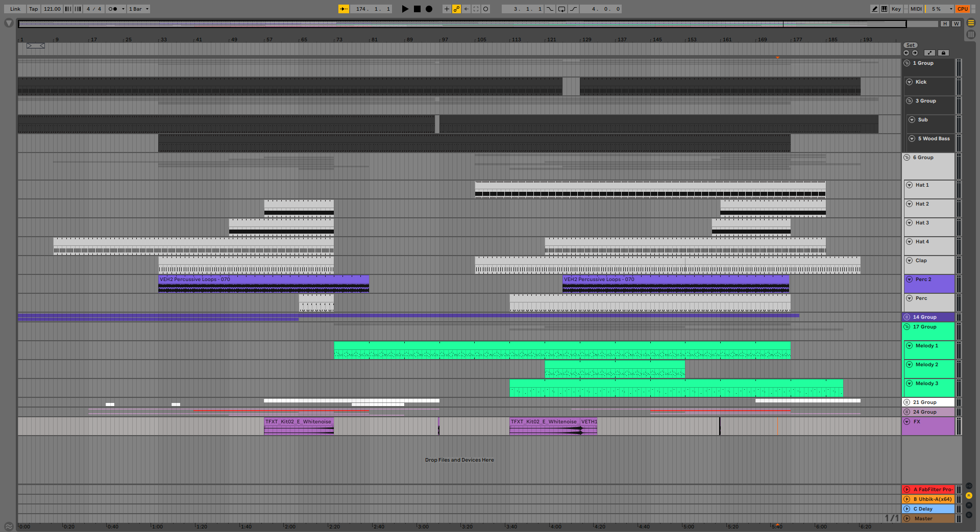Click the Re-enable Automation arrow icon
Image resolution: width=980 pixels, height=532 pixels.
click(466, 9)
